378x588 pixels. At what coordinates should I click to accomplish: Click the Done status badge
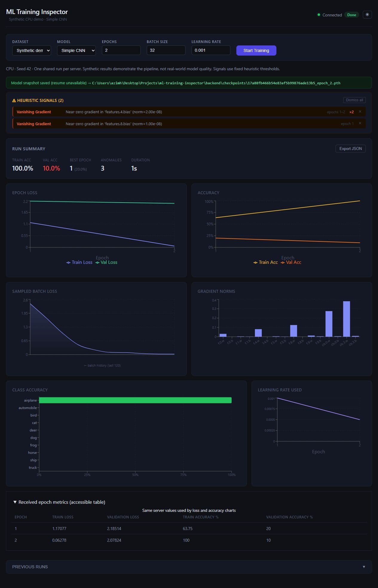tap(351, 15)
